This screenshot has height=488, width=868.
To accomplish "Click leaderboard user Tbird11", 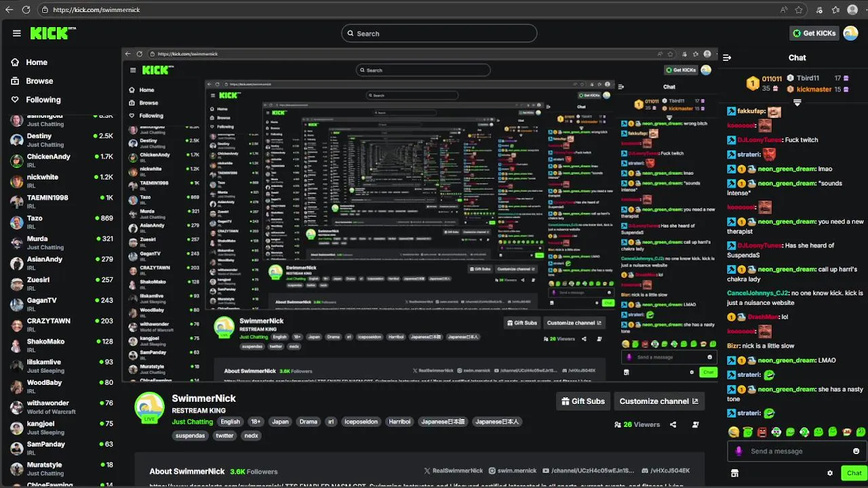I will [807, 78].
